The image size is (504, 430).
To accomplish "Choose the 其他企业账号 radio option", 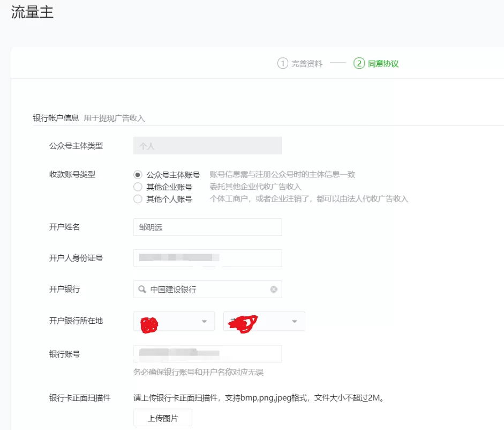I will [x=138, y=187].
